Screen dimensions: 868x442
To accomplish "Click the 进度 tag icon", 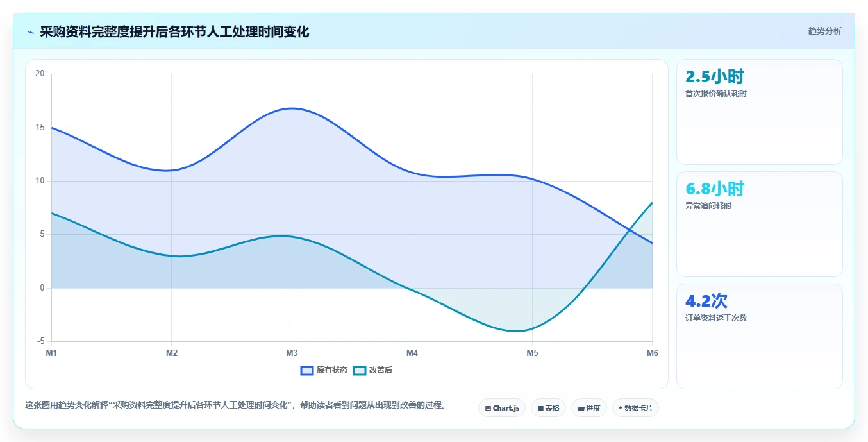I will [581, 408].
